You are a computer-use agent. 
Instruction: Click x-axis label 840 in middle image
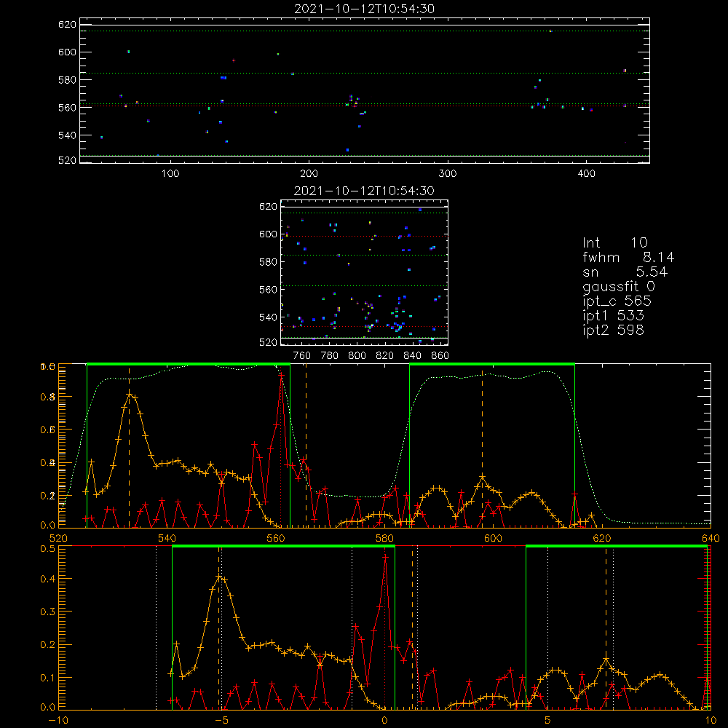(412, 356)
